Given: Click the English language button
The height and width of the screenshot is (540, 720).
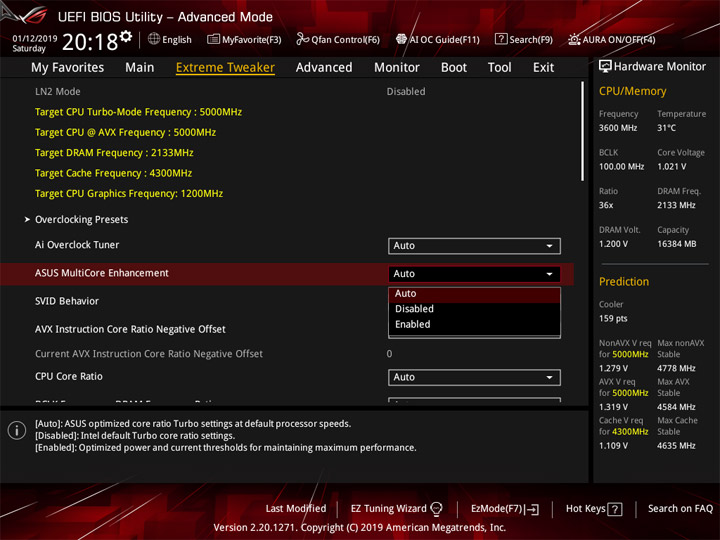Looking at the screenshot, I should coord(170,39).
